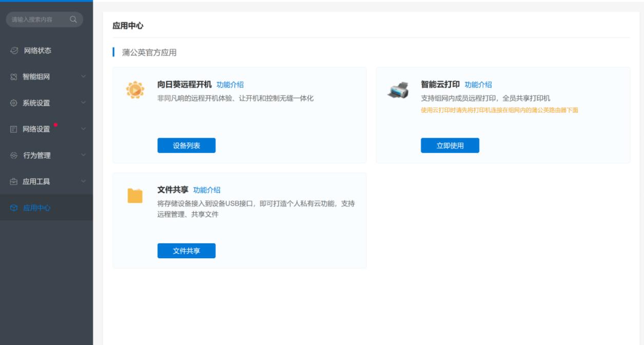
Task: Open 系统设置 via its gear icon
Action: [13, 102]
